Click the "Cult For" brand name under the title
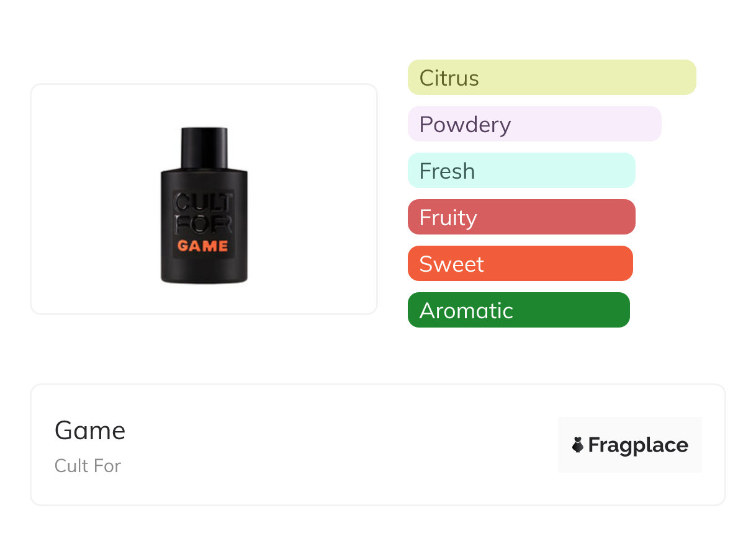This screenshot has width=756, height=536. tap(88, 466)
